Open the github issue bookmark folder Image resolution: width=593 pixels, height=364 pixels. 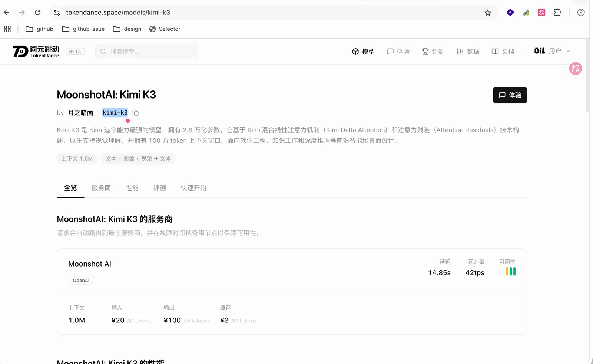point(83,29)
